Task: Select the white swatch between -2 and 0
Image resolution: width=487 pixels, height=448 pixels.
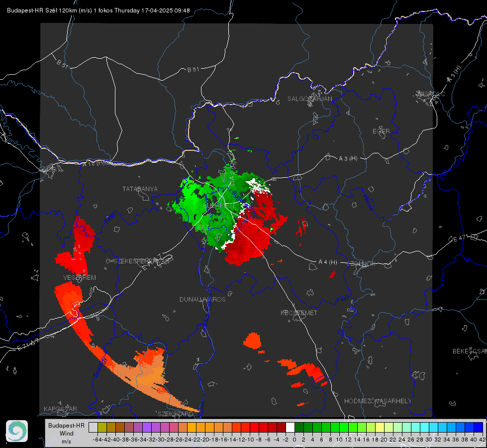Action: pyautogui.click(x=290, y=428)
